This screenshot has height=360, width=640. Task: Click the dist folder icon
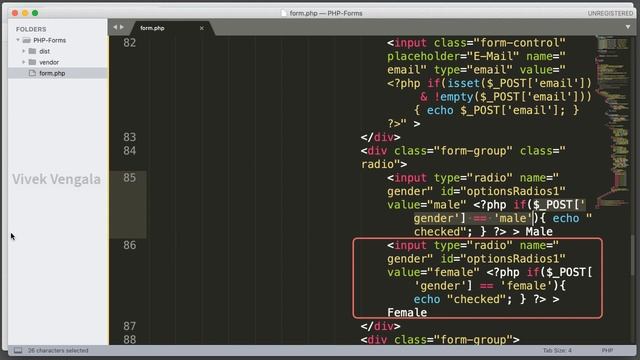pos(32,51)
